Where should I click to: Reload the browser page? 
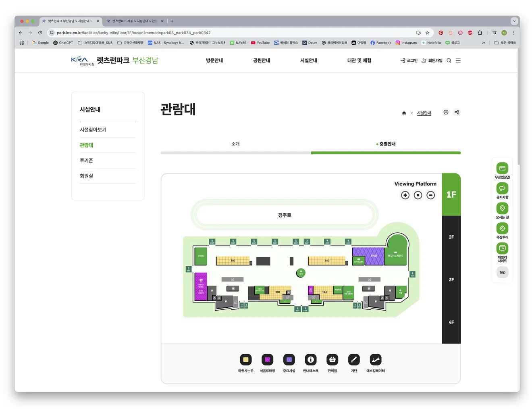click(40, 33)
